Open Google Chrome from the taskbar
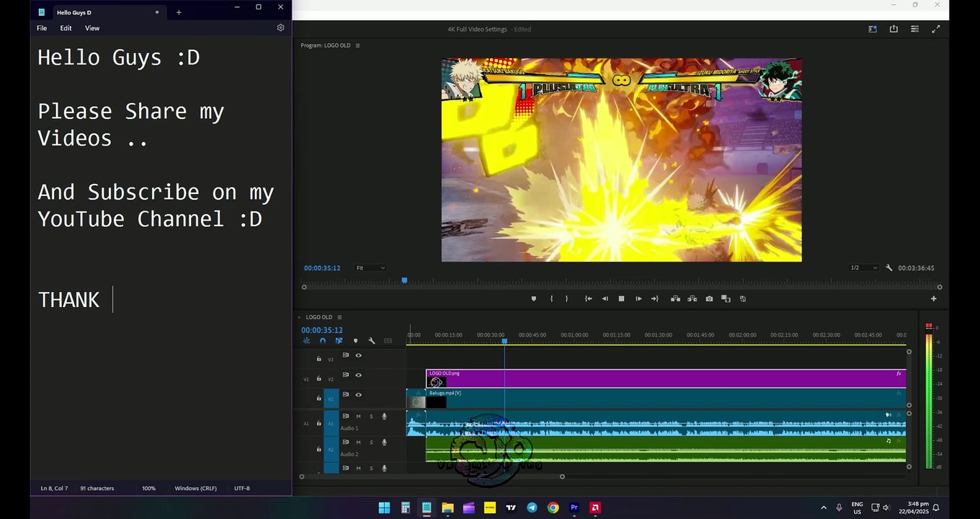 (553, 507)
